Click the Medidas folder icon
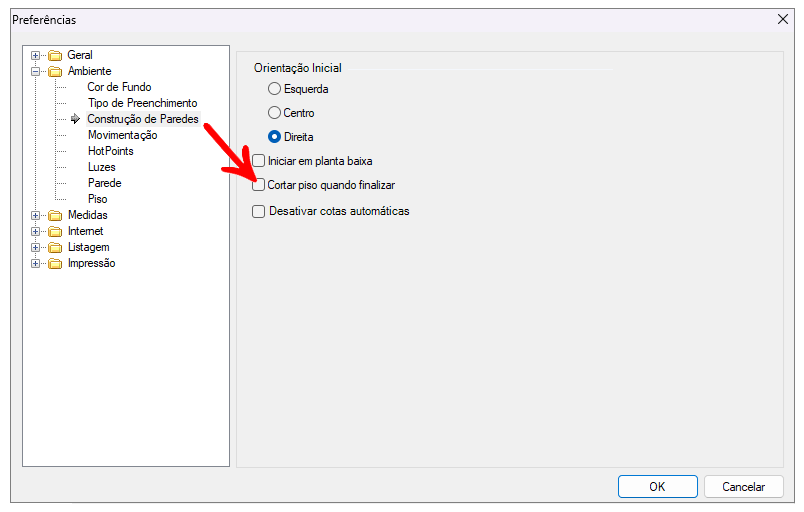 point(55,215)
